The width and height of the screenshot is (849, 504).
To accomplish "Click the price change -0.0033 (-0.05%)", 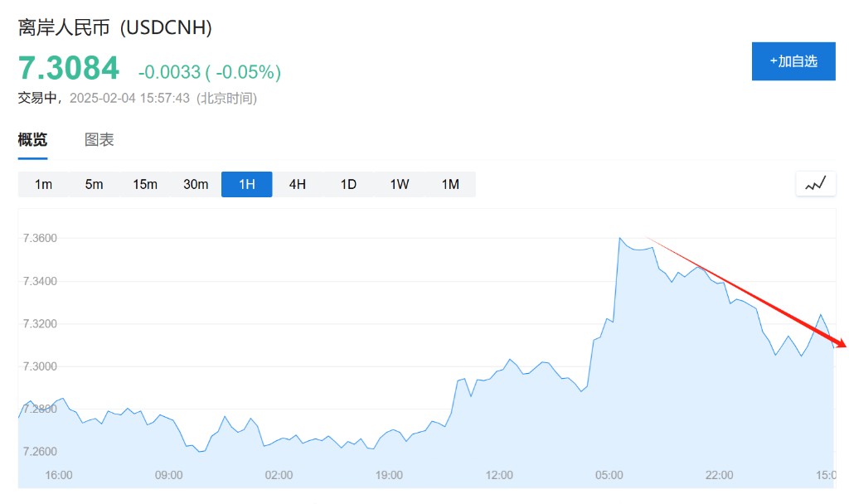I will [210, 73].
